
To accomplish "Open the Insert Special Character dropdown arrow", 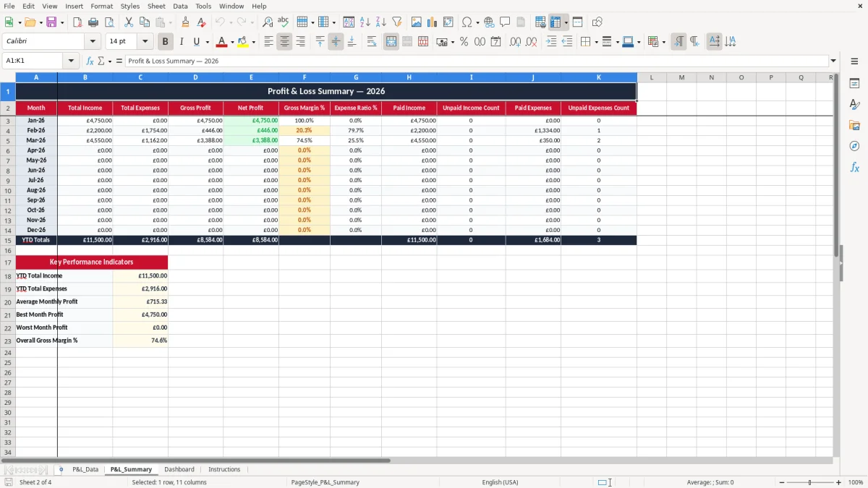I will pos(477,22).
